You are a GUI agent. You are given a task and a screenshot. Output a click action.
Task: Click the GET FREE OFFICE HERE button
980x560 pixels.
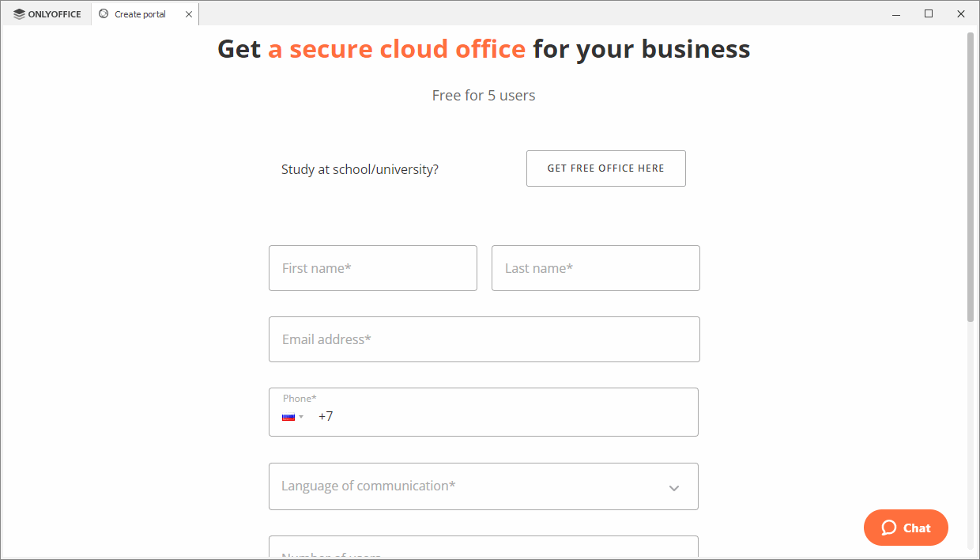point(605,168)
